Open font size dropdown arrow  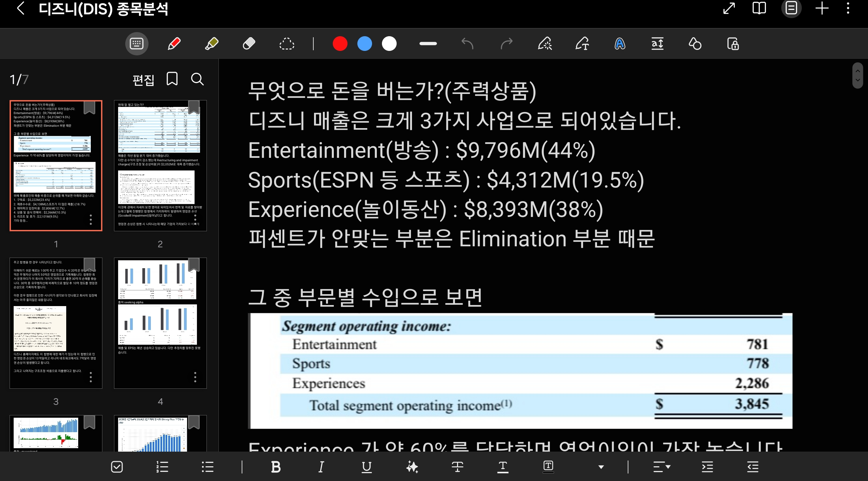tap(601, 467)
